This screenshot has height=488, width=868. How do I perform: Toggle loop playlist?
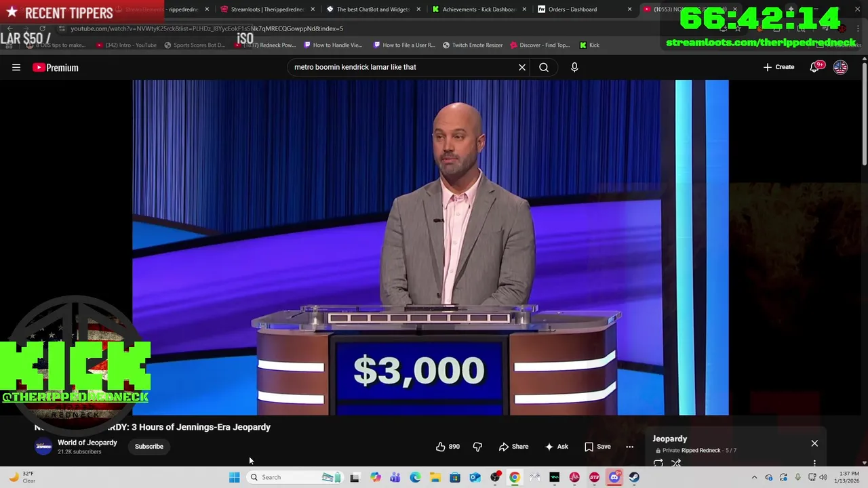[x=658, y=463]
